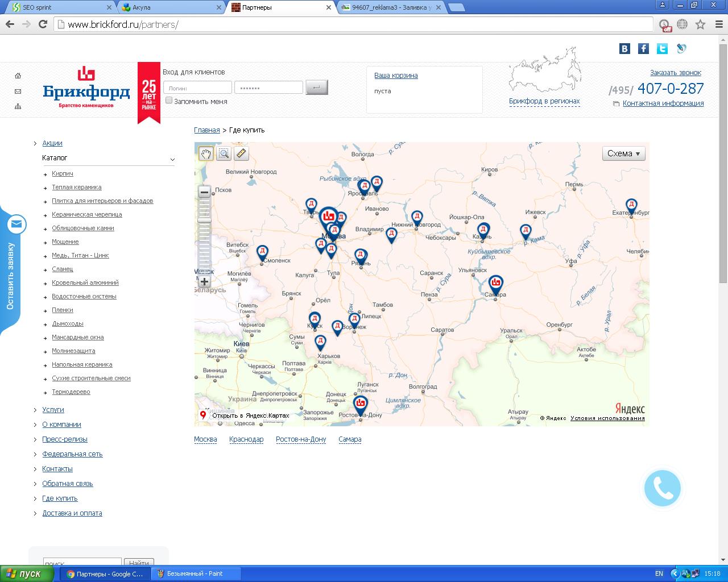Open the Схема map type dropdown
This screenshot has width=728, height=582.
click(x=624, y=153)
